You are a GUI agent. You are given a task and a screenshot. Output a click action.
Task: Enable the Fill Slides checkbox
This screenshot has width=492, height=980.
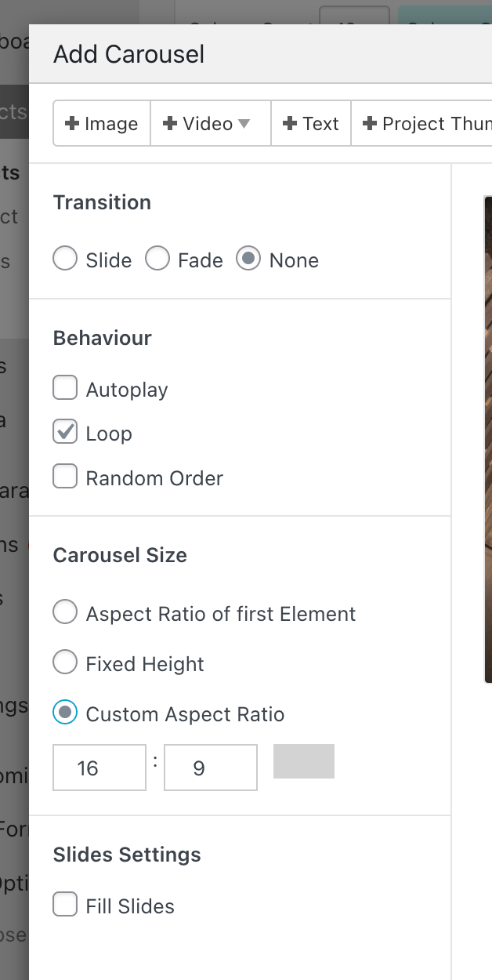click(x=65, y=905)
